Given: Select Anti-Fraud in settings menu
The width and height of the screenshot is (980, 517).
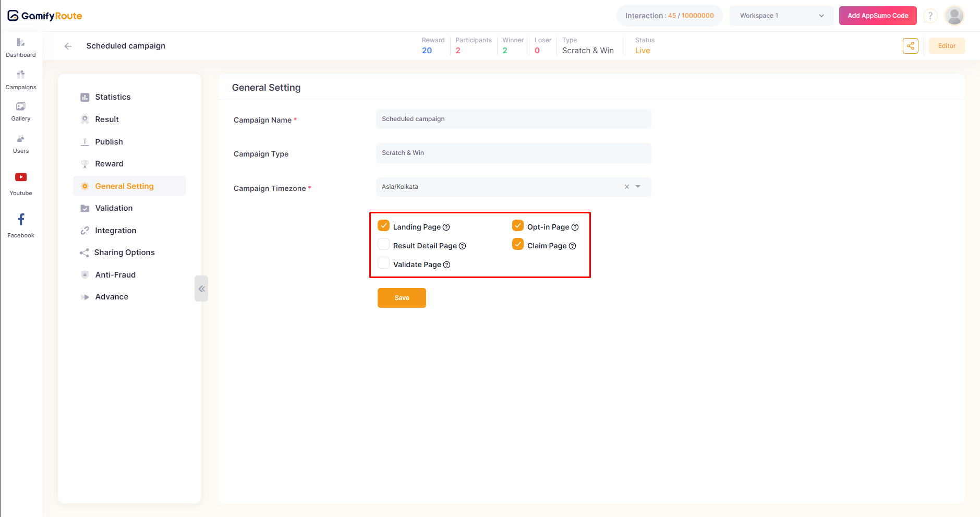Looking at the screenshot, I should [x=115, y=275].
